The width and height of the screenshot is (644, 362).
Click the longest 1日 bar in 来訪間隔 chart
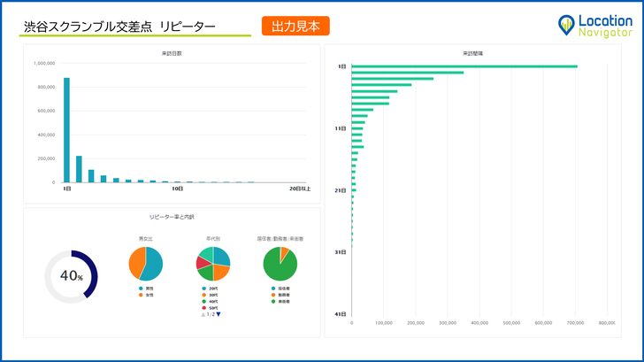point(464,66)
